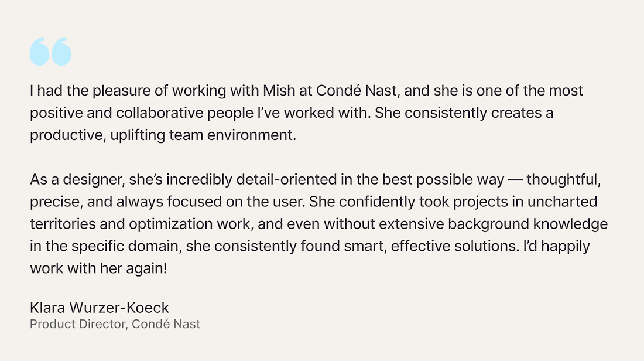The height and width of the screenshot is (361, 644).
Task: Click the words positive and collaborative
Action: (117, 113)
